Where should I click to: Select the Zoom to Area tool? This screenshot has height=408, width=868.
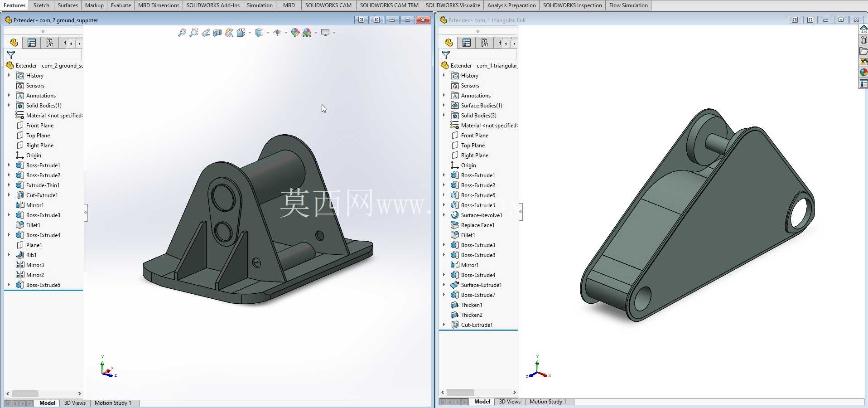pos(194,33)
